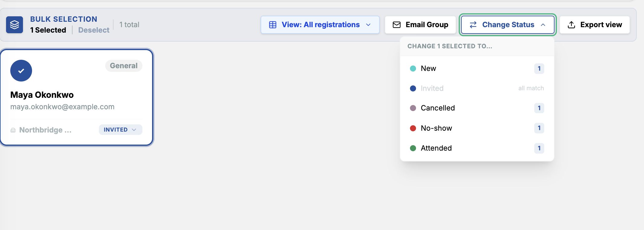Click the upload icon in Export view

[571, 25]
